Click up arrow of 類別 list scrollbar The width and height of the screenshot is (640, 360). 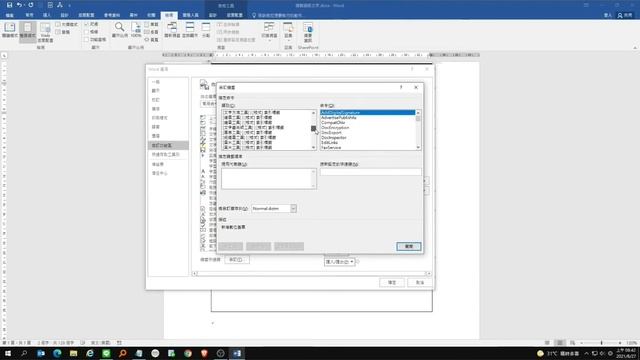point(313,113)
